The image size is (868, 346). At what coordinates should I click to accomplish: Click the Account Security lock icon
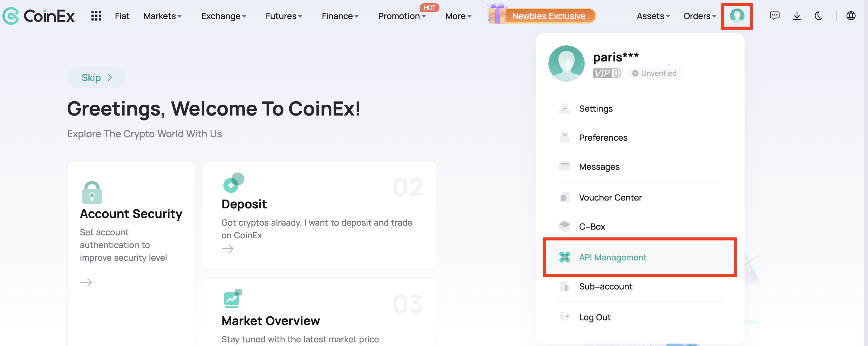(x=92, y=193)
